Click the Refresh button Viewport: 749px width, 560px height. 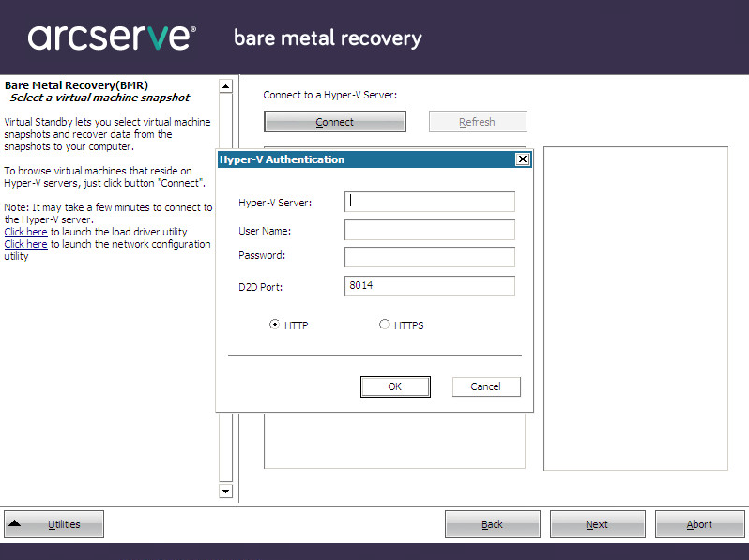(x=478, y=122)
